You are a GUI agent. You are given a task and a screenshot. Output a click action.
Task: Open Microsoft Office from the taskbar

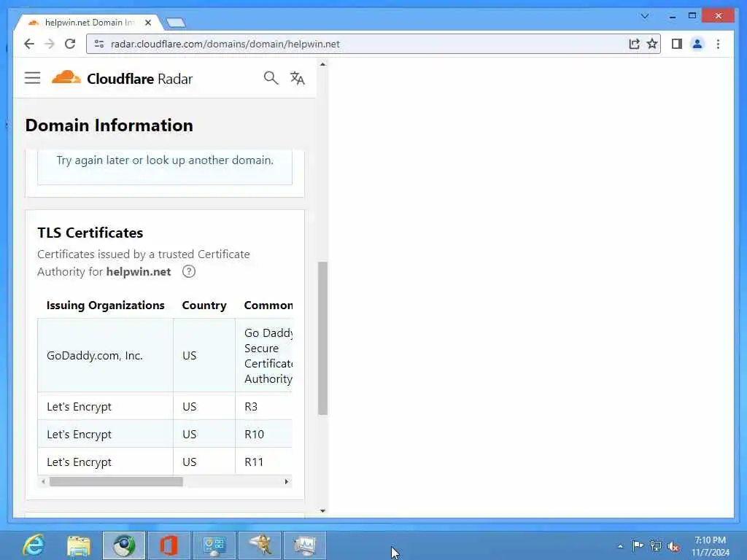(169, 545)
